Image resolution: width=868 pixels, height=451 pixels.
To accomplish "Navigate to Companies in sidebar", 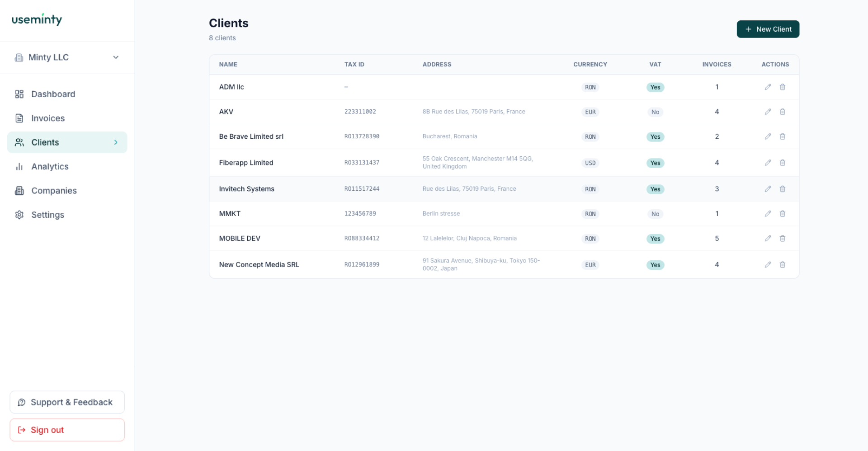I will pyautogui.click(x=54, y=191).
